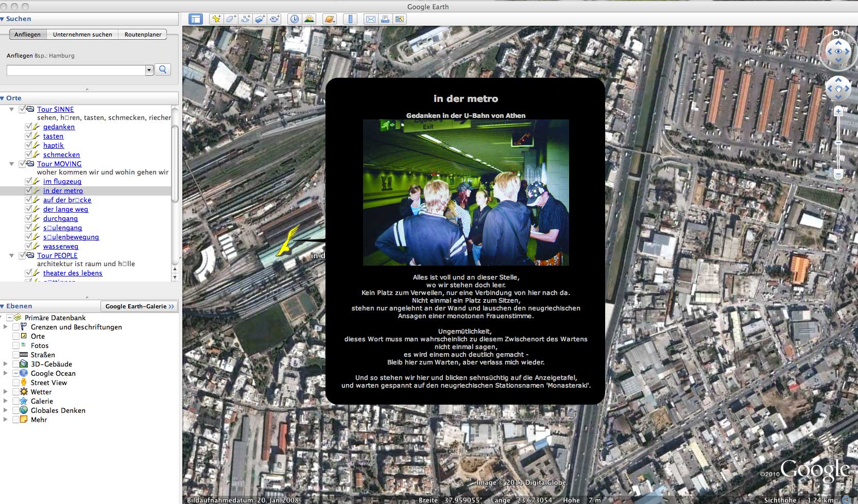The width and height of the screenshot is (858, 504).
Task: Open the planet switcher (Saturn) icon
Action: [330, 19]
